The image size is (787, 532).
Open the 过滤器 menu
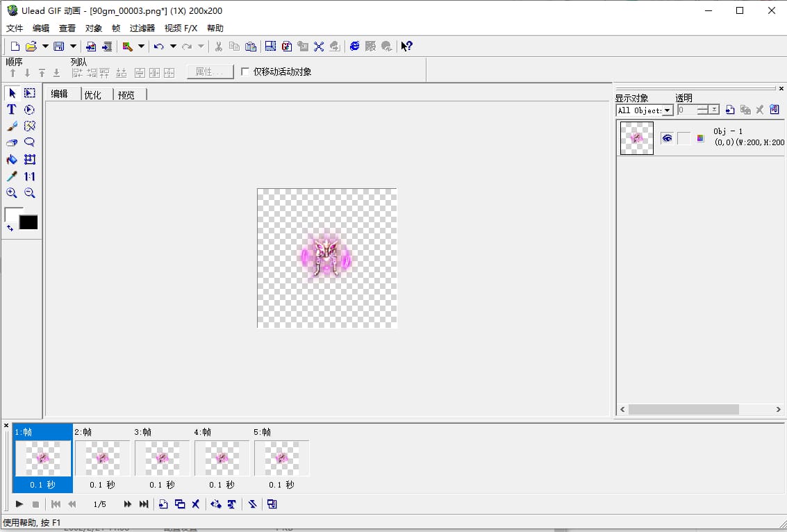(142, 28)
